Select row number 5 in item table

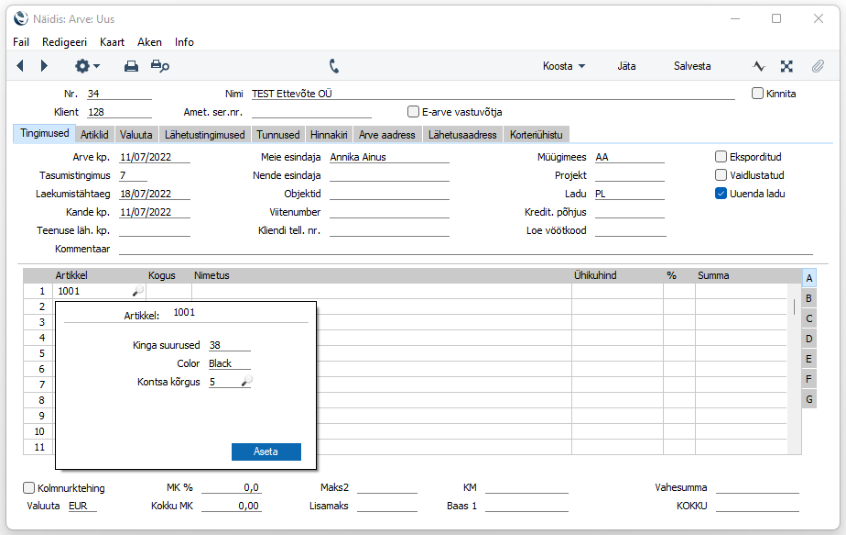[x=42, y=353]
